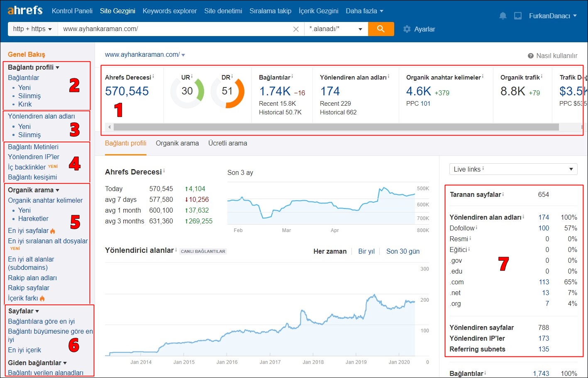
Task: Open notifications bell icon
Action: click(503, 16)
